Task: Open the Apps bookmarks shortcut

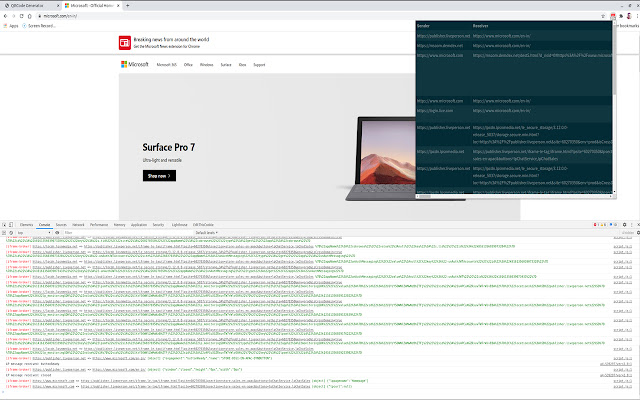Action: pos(11,26)
